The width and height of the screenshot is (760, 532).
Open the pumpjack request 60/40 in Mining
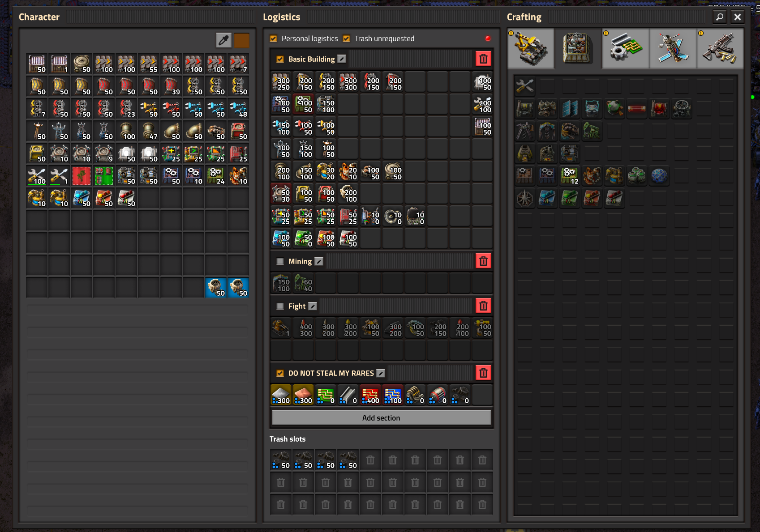[x=304, y=283]
